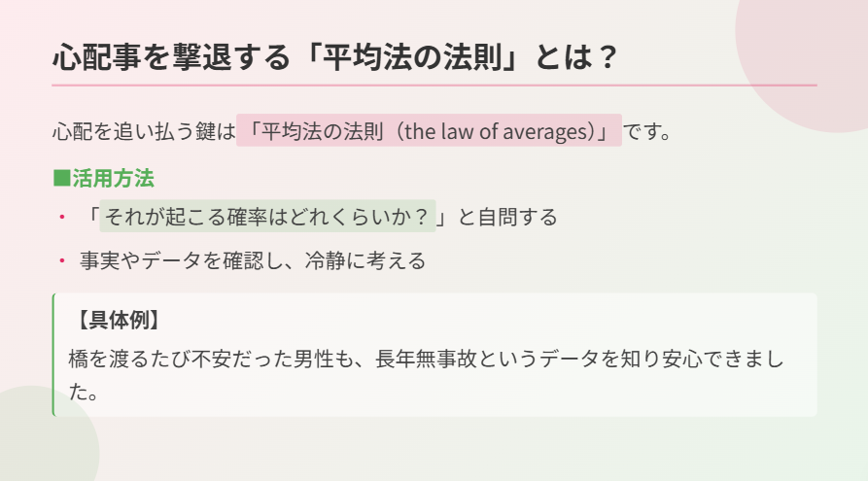Click the intro text 心配を追い払う鍵は
868x481 pixels.
point(144,131)
